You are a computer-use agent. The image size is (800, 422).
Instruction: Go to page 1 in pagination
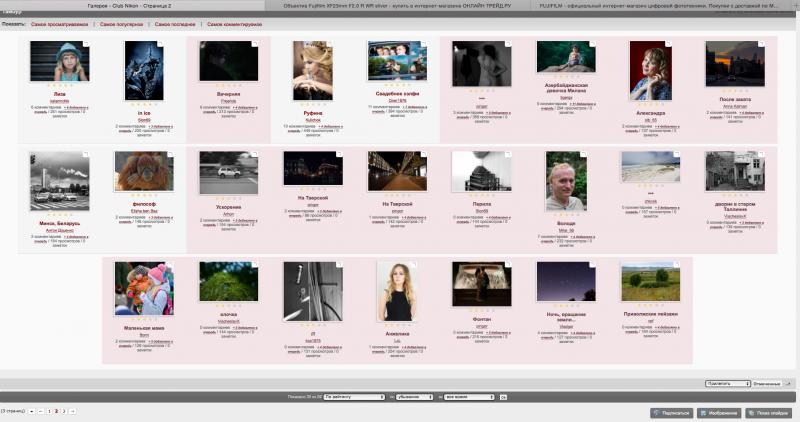click(x=49, y=411)
